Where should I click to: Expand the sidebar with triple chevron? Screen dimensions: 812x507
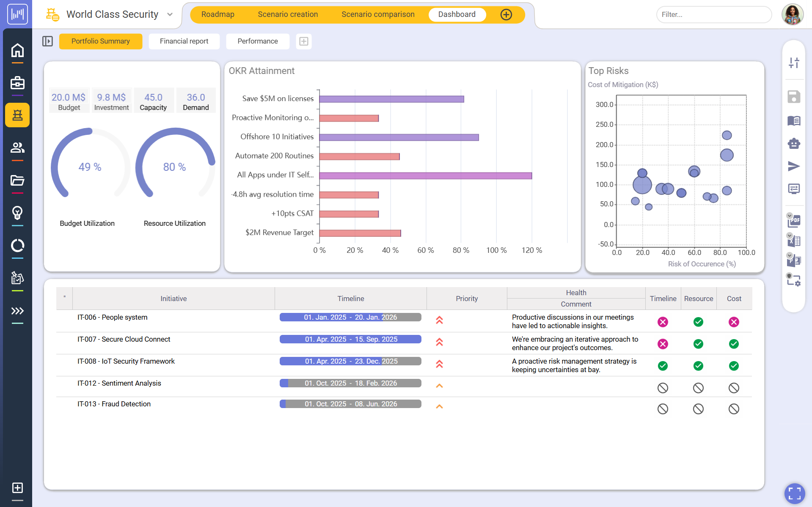pyautogui.click(x=17, y=311)
